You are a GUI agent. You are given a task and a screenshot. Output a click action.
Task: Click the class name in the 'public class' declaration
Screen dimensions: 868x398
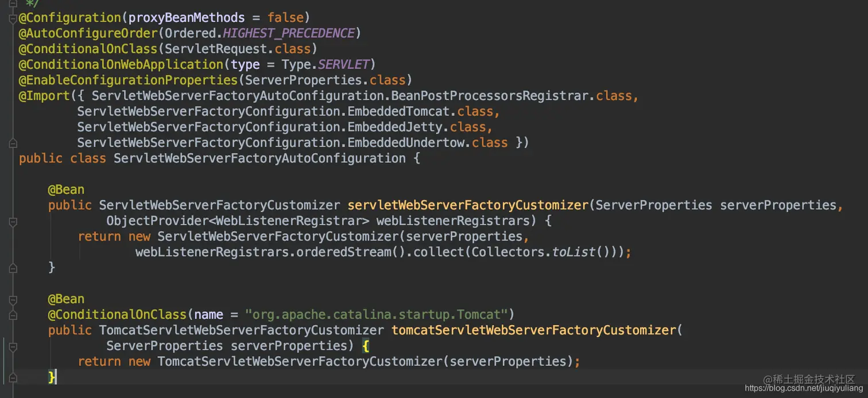[x=259, y=158]
